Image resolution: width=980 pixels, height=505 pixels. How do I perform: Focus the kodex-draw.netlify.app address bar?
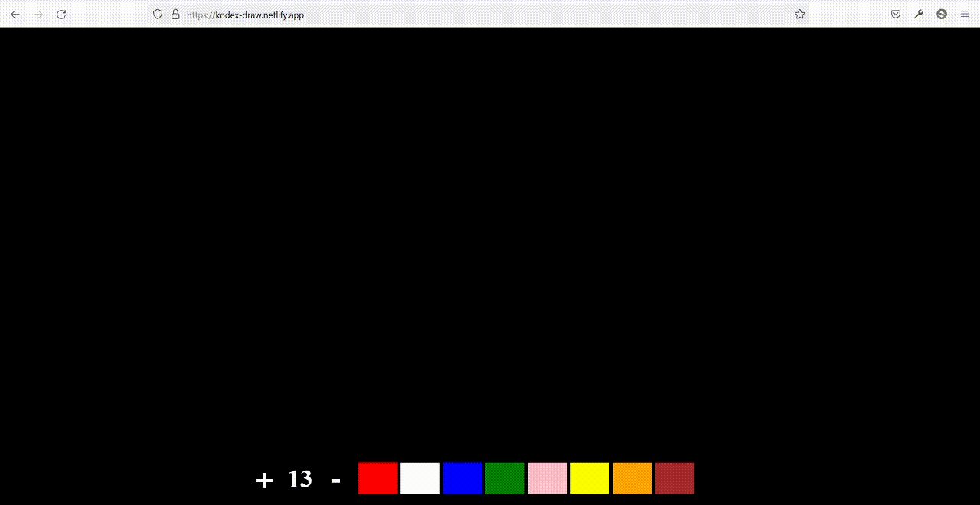(479, 15)
